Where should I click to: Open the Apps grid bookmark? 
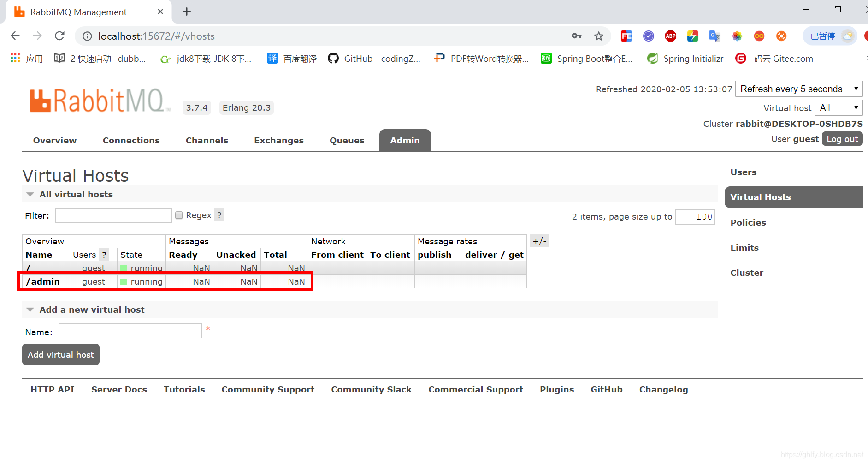click(x=27, y=59)
